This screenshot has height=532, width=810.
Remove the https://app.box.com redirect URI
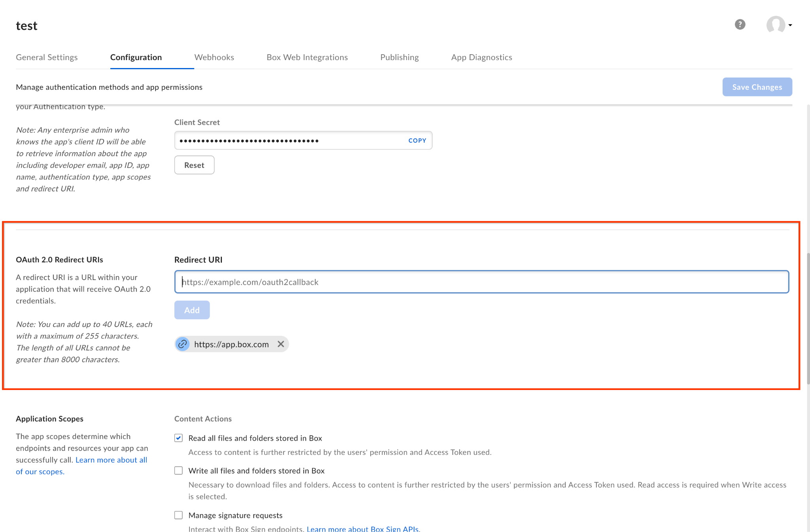point(281,344)
